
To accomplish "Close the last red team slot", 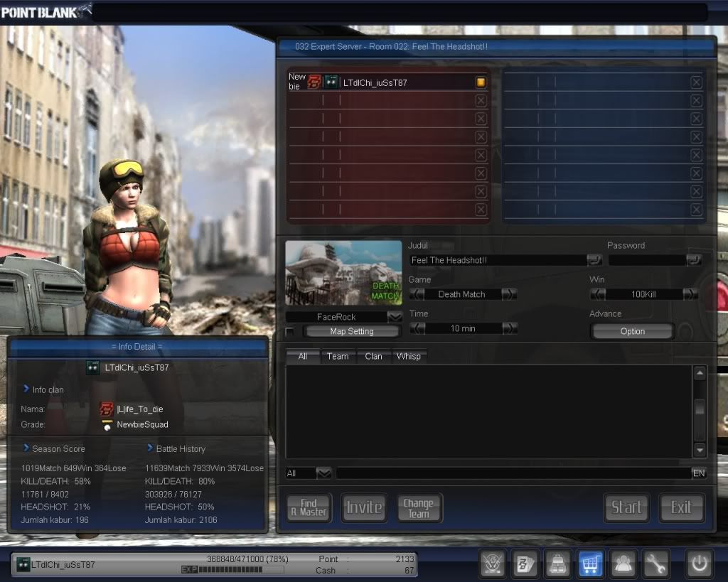I will 481,210.
